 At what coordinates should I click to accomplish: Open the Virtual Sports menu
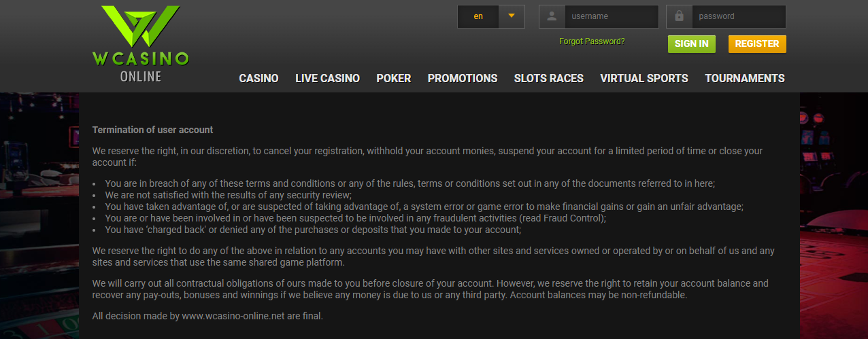644,78
